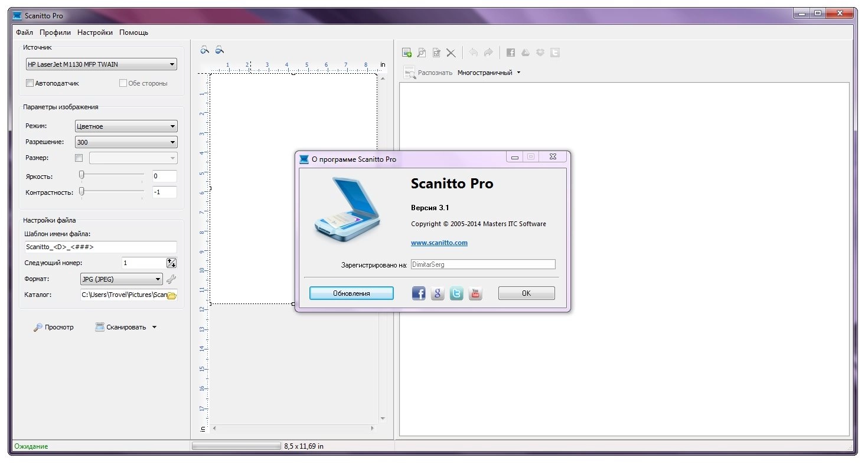
Task: Browse for Каталог folder icon
Action: click(x=172, y=295)
